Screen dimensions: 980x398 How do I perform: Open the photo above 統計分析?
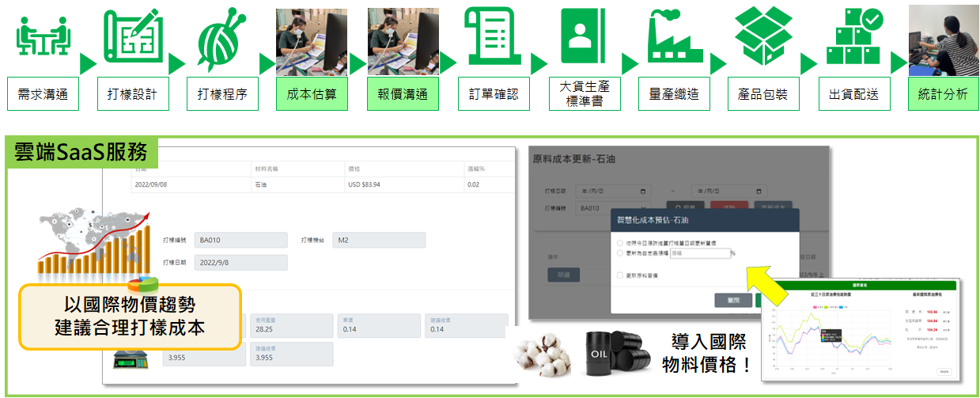click(944, 40)
